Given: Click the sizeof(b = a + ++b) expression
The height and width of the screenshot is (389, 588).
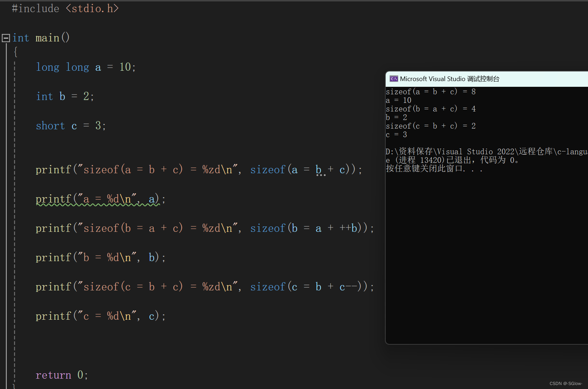Looking at the screenshot, I should (x=309, y=228).
